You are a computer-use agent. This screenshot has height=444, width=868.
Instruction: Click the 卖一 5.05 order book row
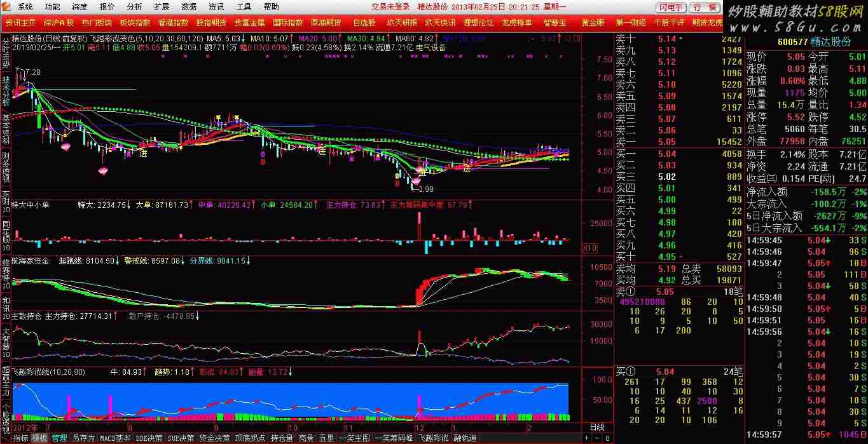[679, 142]
